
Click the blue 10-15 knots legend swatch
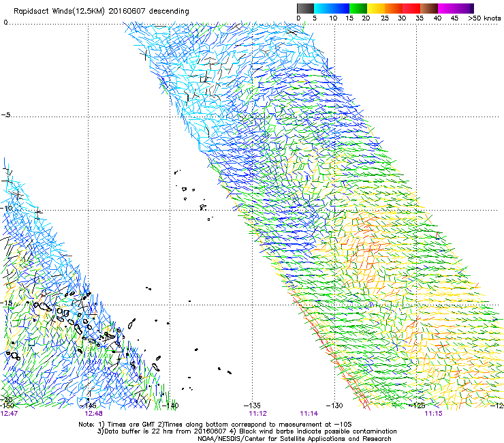click(x=341, y=8)
